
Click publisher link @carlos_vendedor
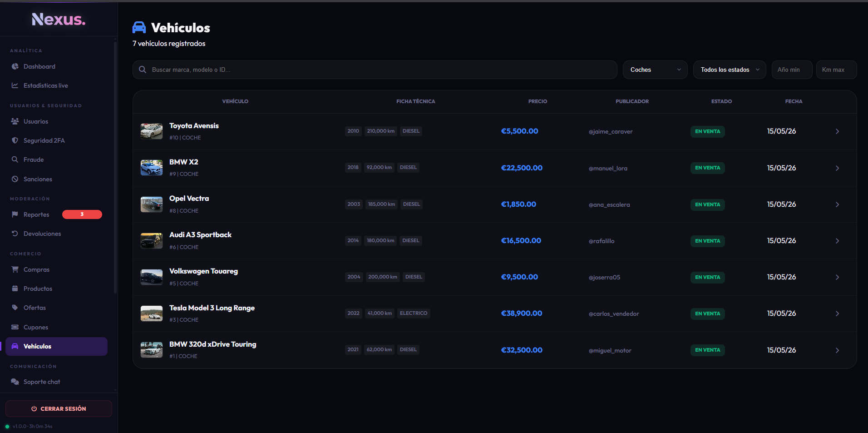pos(614,314)
